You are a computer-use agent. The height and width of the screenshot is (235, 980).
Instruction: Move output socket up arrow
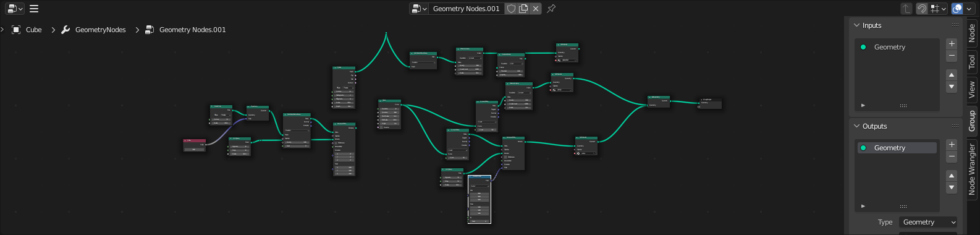(952, 176)
